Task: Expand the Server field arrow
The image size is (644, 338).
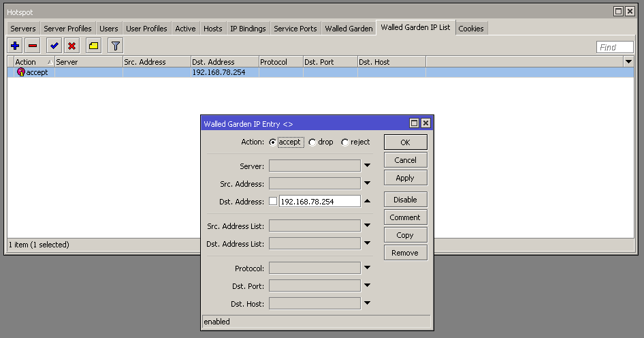Action: coord(367,166)
